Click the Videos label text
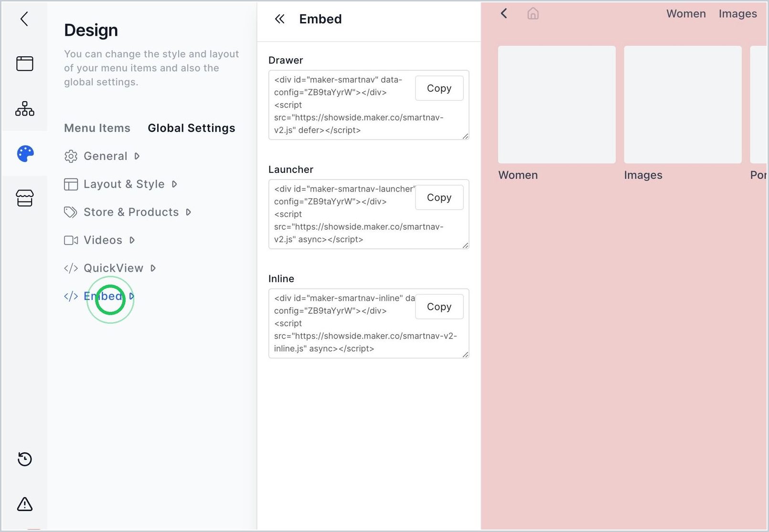The image size is (769, 532). (103, 240)
